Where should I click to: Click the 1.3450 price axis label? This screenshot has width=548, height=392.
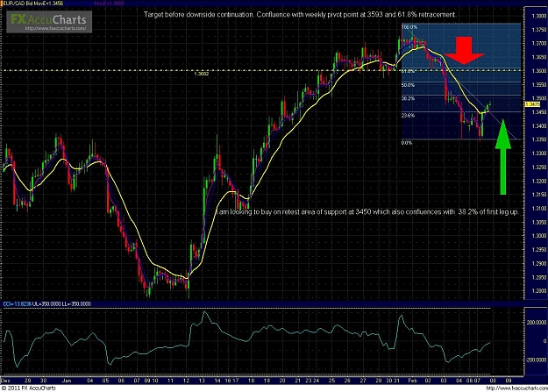[x=538, y=112]
